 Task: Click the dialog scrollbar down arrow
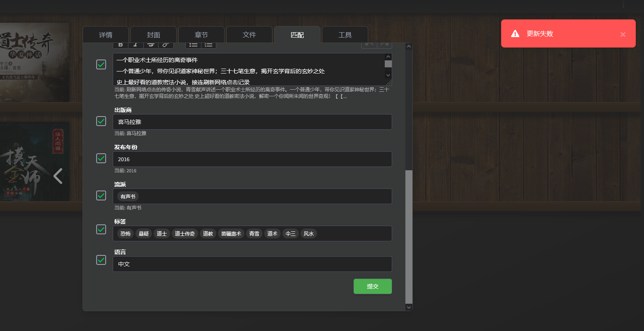(x=409, y=307)
